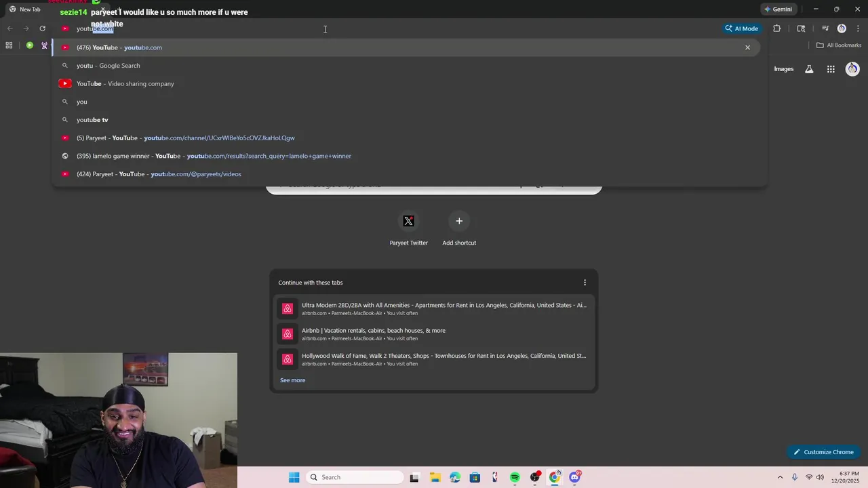Open Discord from the taskbar
868x488 pixels.
click(575, 477)
